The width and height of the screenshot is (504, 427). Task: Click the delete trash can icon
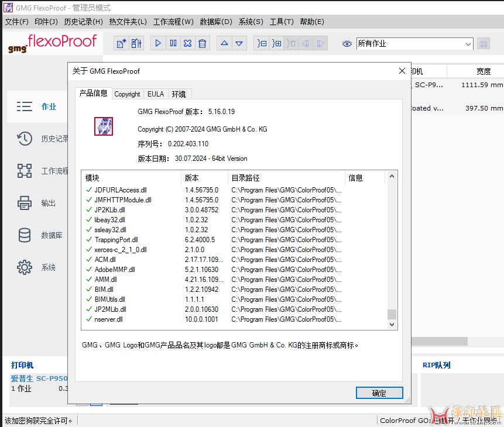(202, 43)
